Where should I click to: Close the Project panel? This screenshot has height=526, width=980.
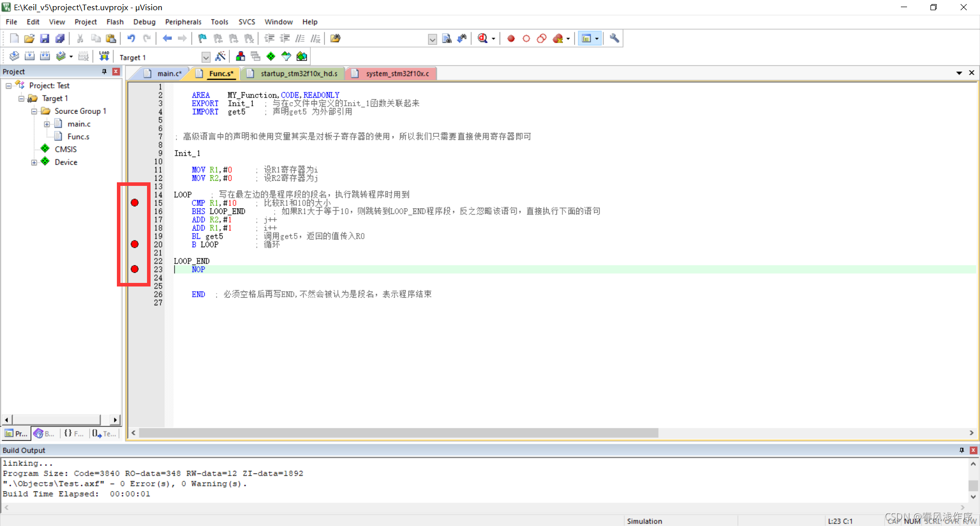pyautogui.click(x=116, y=71)
